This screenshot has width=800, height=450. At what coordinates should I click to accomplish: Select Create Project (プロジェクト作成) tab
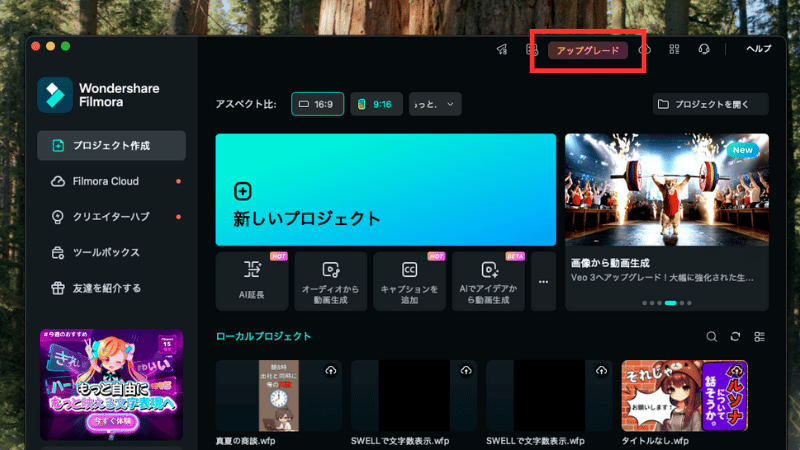tap(111, 145)
